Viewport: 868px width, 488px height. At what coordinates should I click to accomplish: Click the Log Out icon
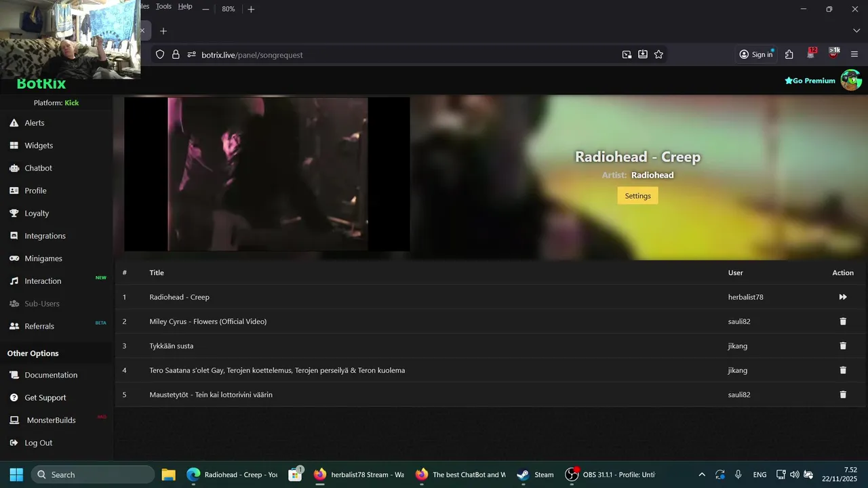14,443
